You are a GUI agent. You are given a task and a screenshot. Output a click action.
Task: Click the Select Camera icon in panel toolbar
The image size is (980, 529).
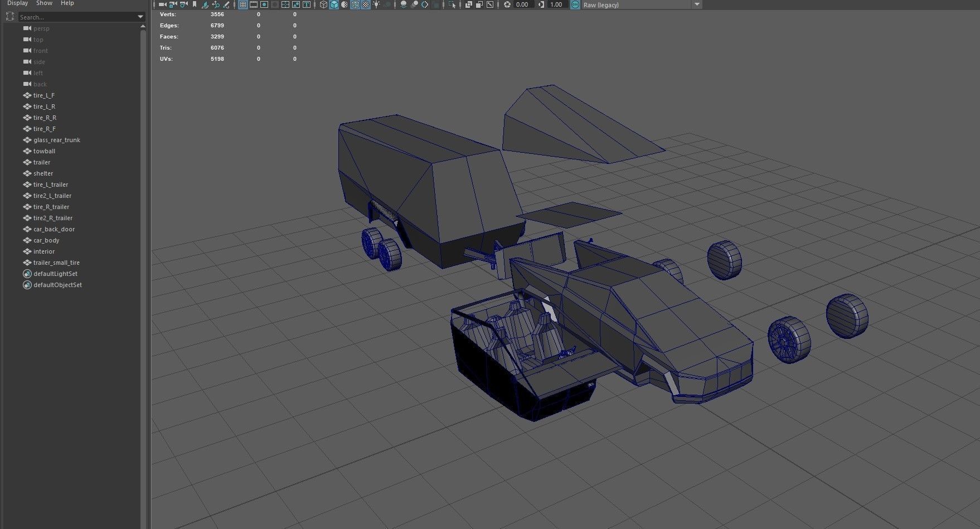tap(162, 4)
